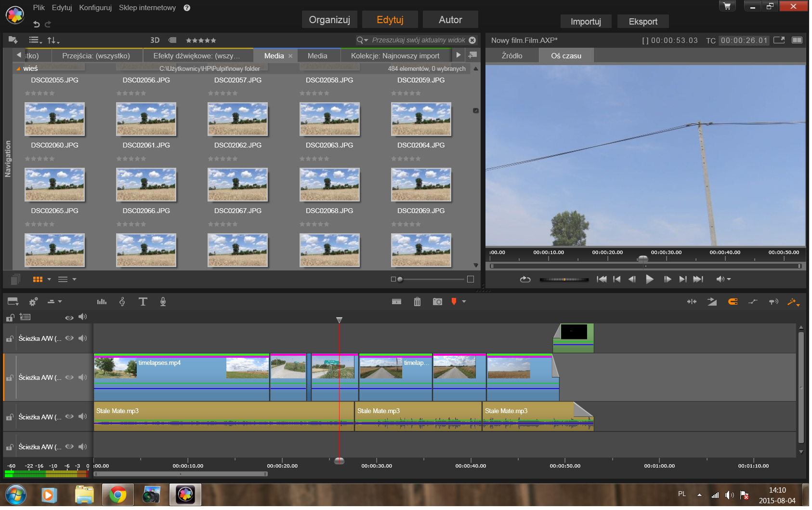This screenshot has height=510, width=812.
Task: Add an orange marker at the playhead
Action: pyautogui.click(x=453, y=301)
